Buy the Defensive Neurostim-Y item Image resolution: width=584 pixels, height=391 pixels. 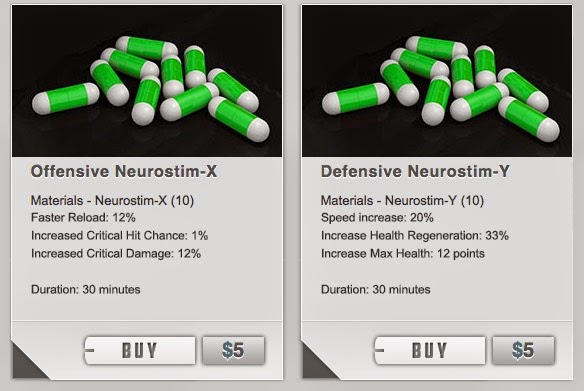pyautogui.click(x=430, y=350)
